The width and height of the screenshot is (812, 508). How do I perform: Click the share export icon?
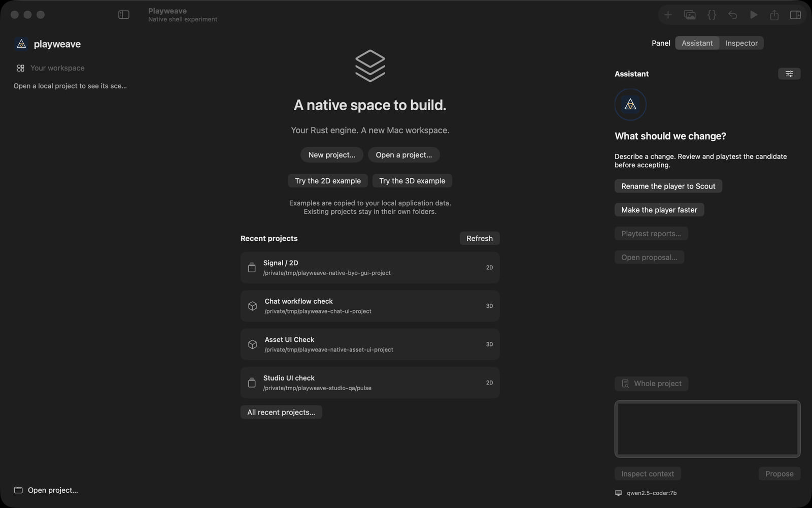[774, 15]
